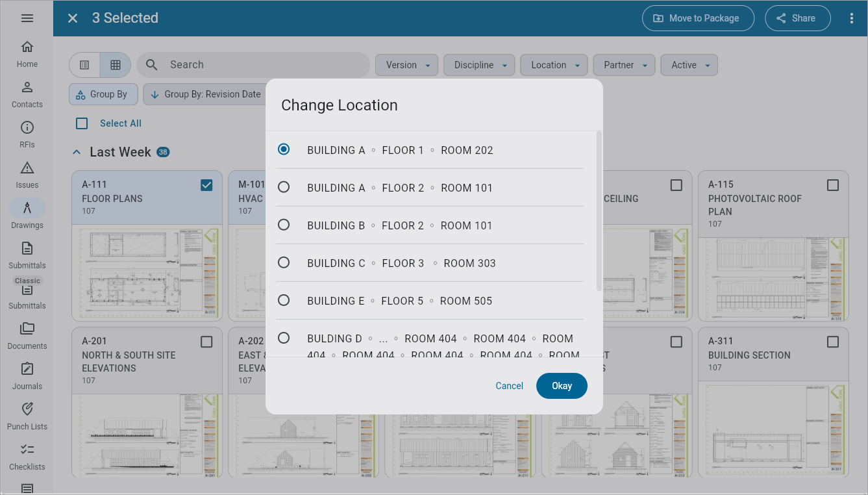The width and height of the screenshot is (868, 495).
Task: Click Group By: Revision Date sort button
Action: [205, 94]
